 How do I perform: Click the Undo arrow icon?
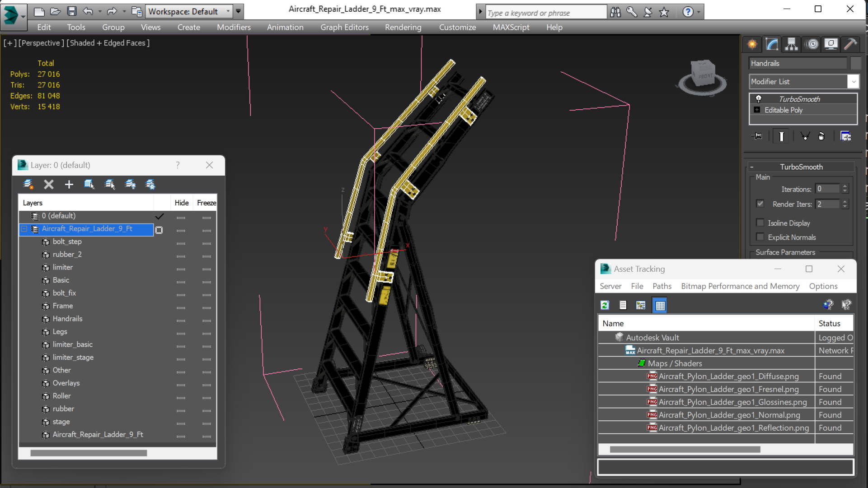88,11
